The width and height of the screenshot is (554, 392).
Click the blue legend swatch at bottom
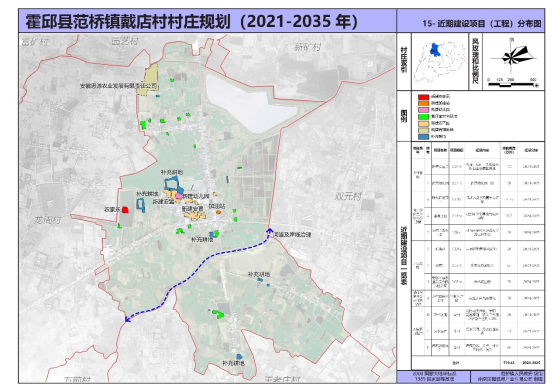click(423, 136)
